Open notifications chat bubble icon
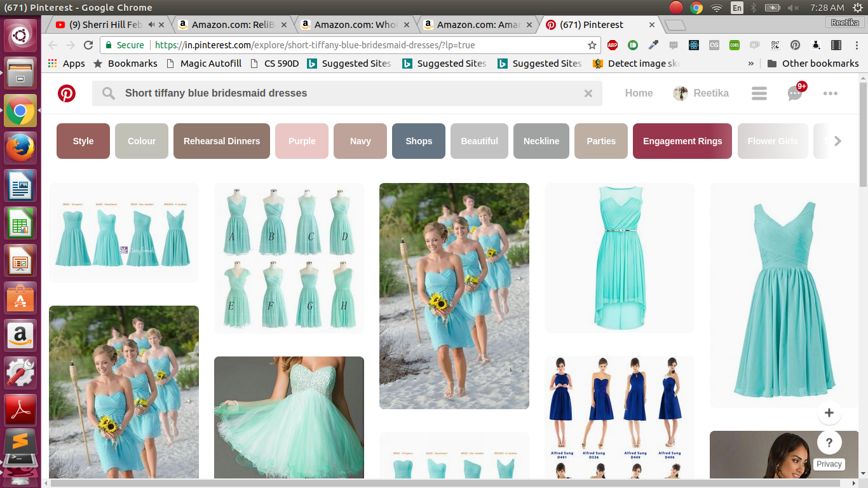The height and width of the screenshot is (488, 868). pyautogui.click(x=795, y=93)
